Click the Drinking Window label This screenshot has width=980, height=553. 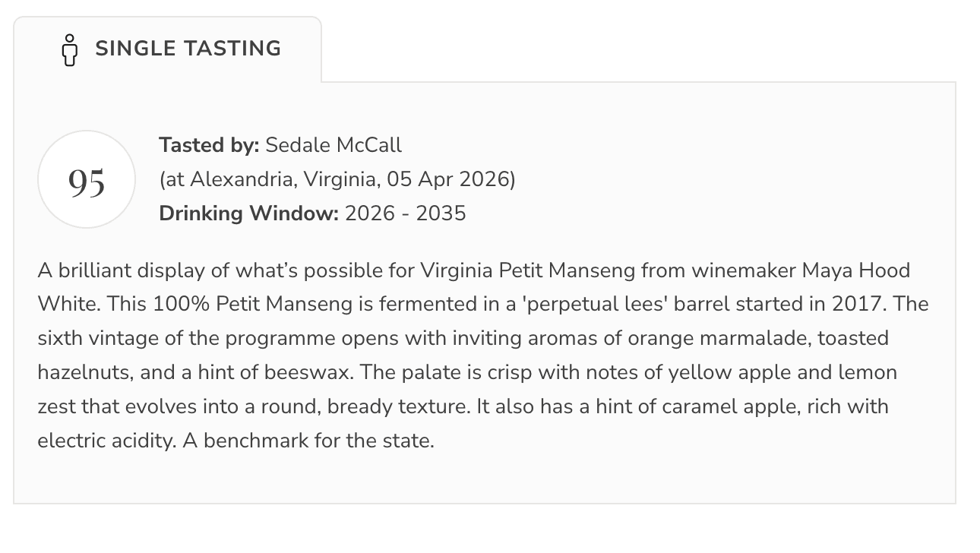coord(248,213)
